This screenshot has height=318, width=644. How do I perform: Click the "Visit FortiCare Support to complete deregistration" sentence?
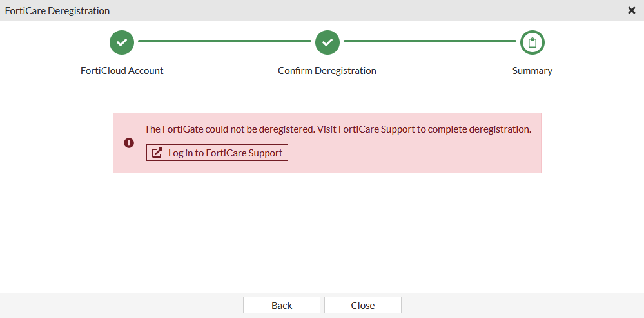424,129
